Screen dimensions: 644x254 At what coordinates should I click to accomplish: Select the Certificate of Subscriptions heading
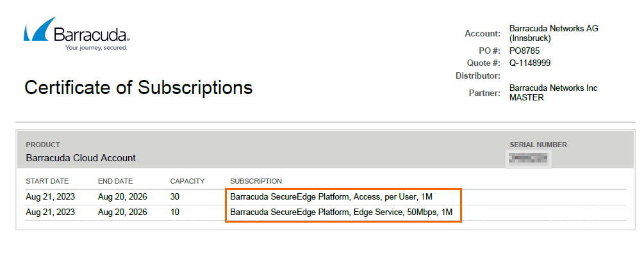coord(138,88)
